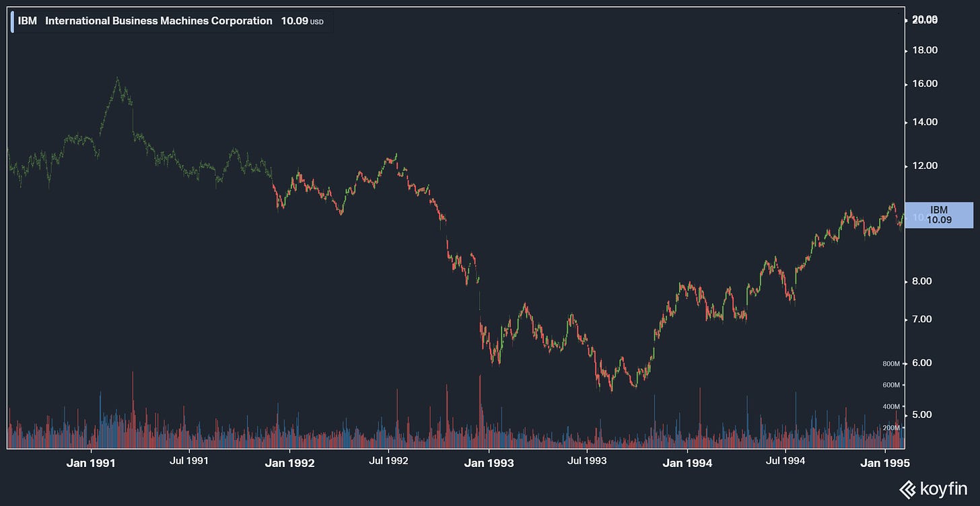Click the 14.00 price axis label
The image size is (980, 506).
click(925, 122)
